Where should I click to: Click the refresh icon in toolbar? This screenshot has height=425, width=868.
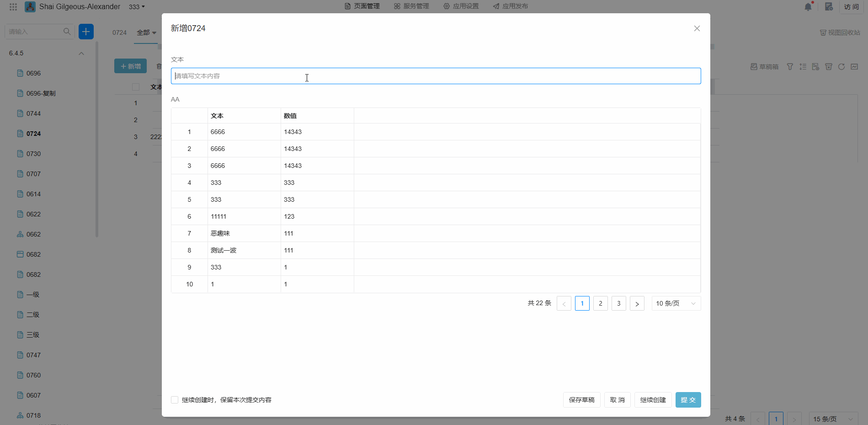(841, 67)
